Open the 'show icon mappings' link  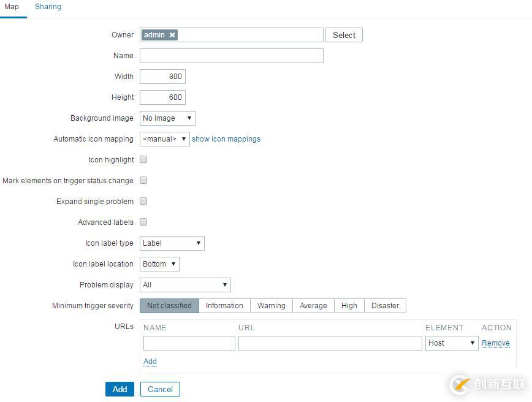(226, 139)
